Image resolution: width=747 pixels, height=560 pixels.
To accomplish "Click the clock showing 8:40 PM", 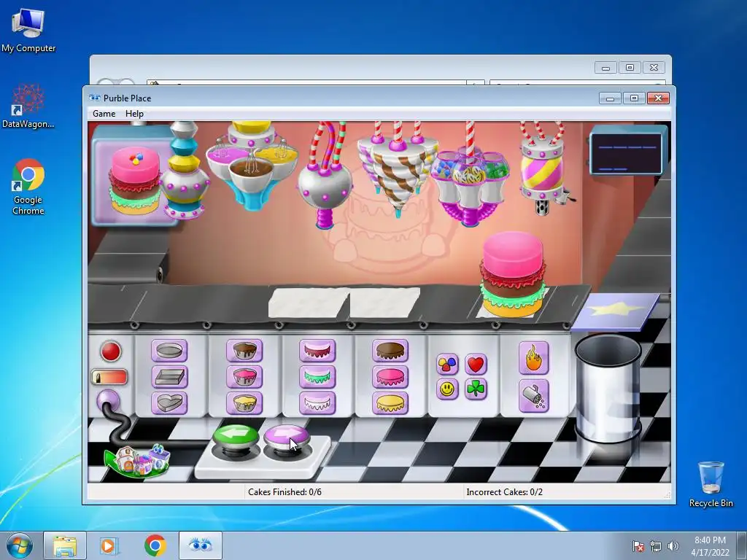I will tap(710, 546).
